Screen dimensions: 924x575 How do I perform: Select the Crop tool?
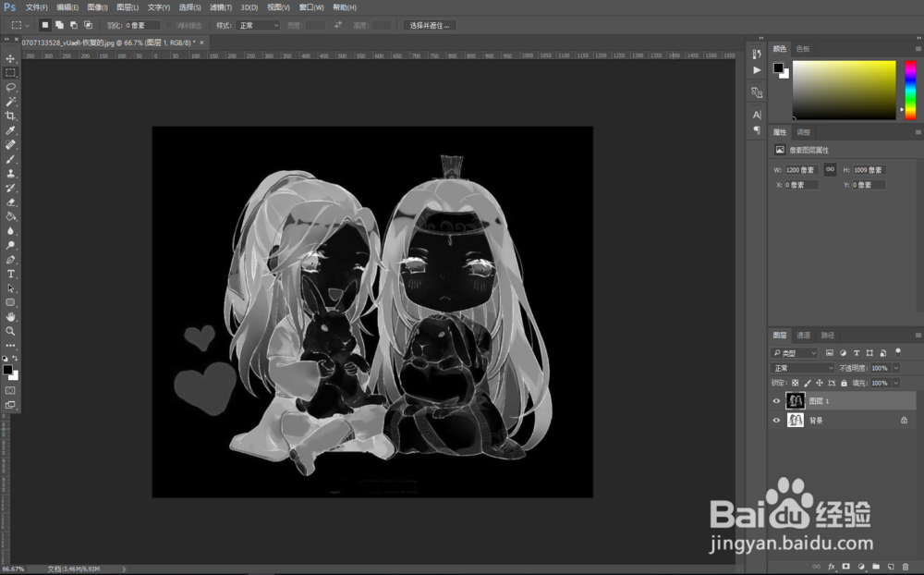point(10,116)
